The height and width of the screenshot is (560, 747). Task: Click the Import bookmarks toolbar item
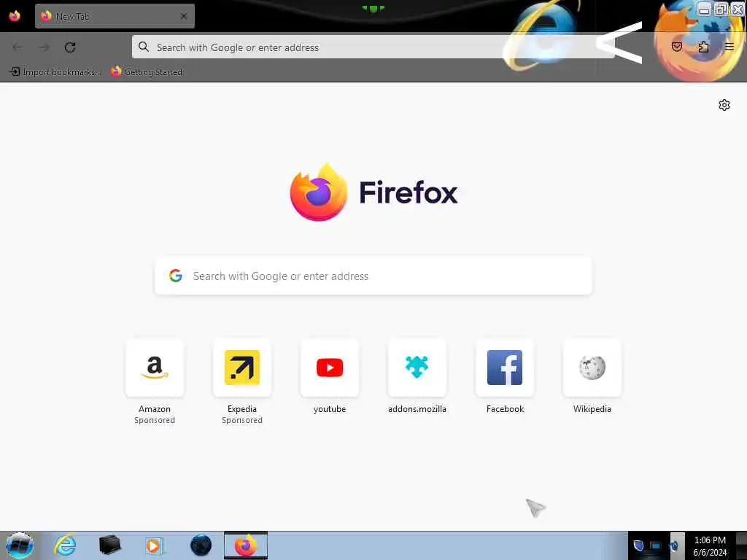point(55,72)
